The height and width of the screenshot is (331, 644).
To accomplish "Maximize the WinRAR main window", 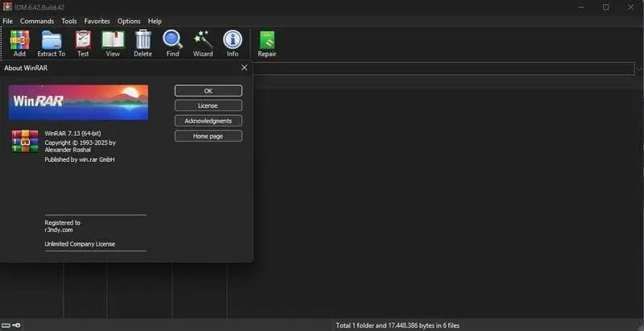I will pos(606,7).
